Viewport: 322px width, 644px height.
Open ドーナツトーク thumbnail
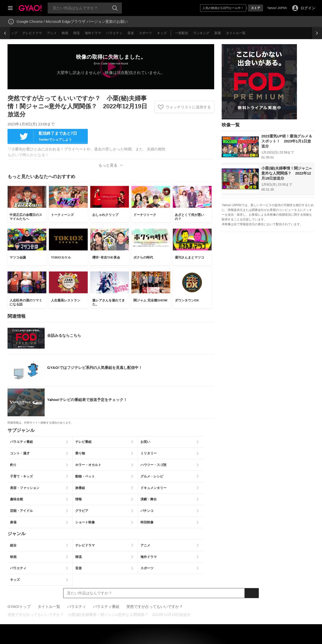click(x=151, y=197)
